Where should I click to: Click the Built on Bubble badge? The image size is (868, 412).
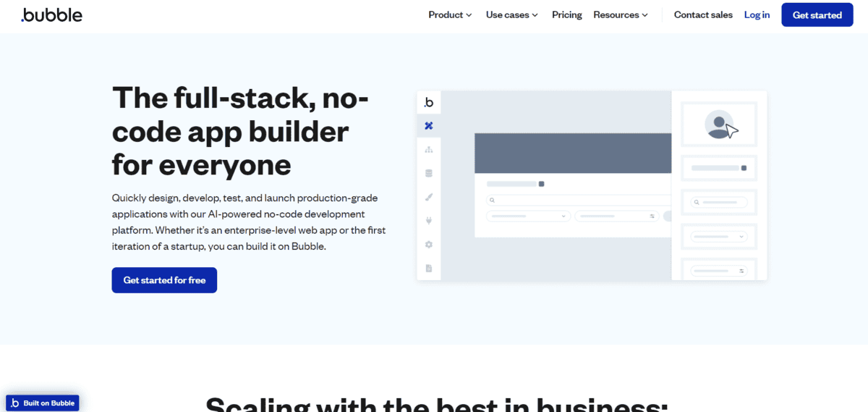pyautogui.click(x=43, y=403)
